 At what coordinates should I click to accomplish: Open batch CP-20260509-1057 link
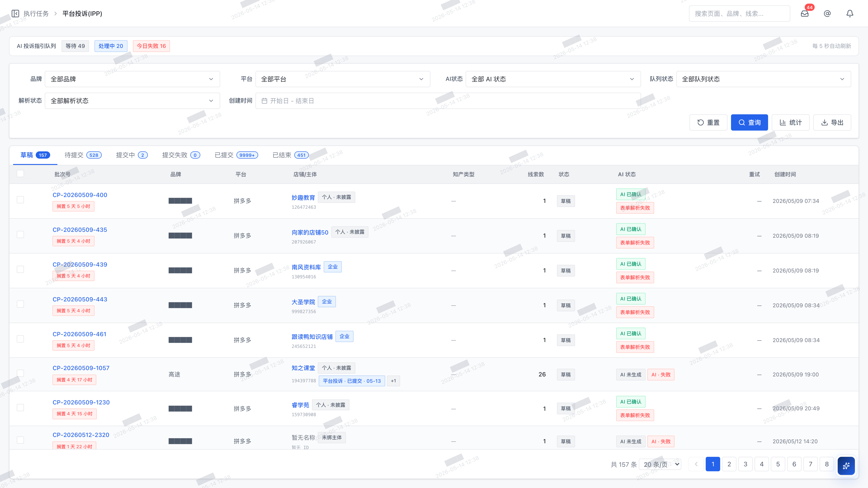[81, 368]
